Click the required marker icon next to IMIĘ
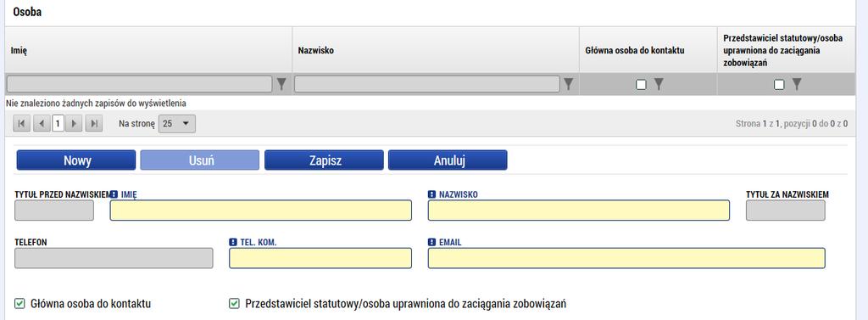The height and width of the screenshot is (320, 868). pos(114,194)
